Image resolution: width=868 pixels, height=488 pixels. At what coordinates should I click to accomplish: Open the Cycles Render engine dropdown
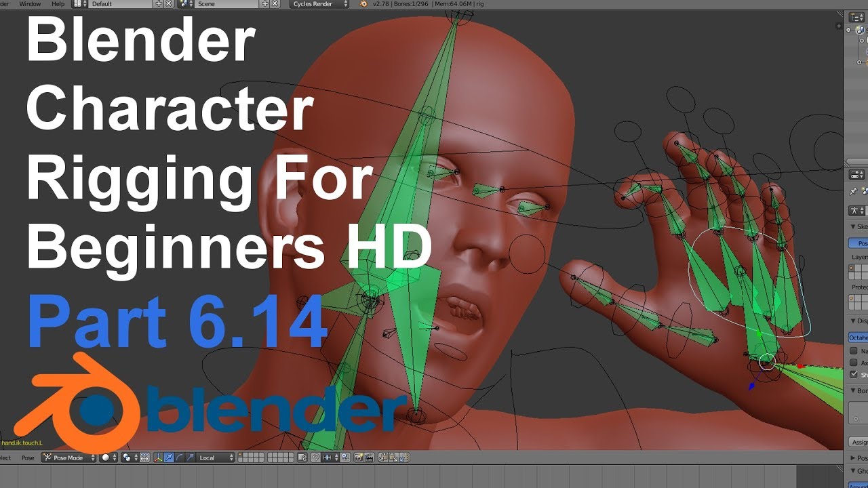coord(319,4)
